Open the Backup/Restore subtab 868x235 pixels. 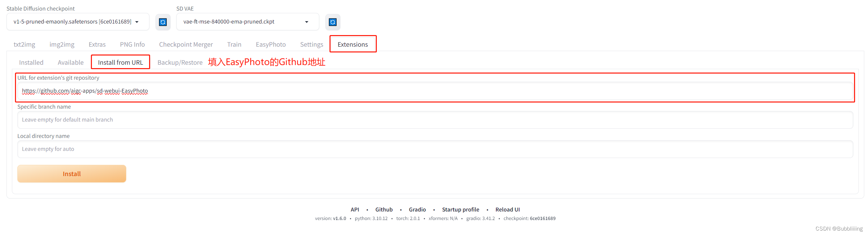[x=180, y=62]
